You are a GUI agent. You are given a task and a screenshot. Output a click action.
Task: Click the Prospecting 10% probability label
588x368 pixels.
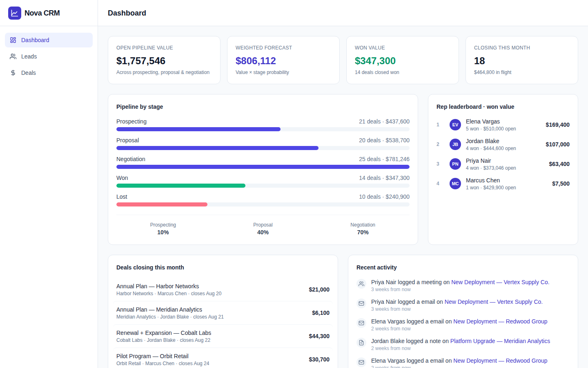(x=163, y=229)
